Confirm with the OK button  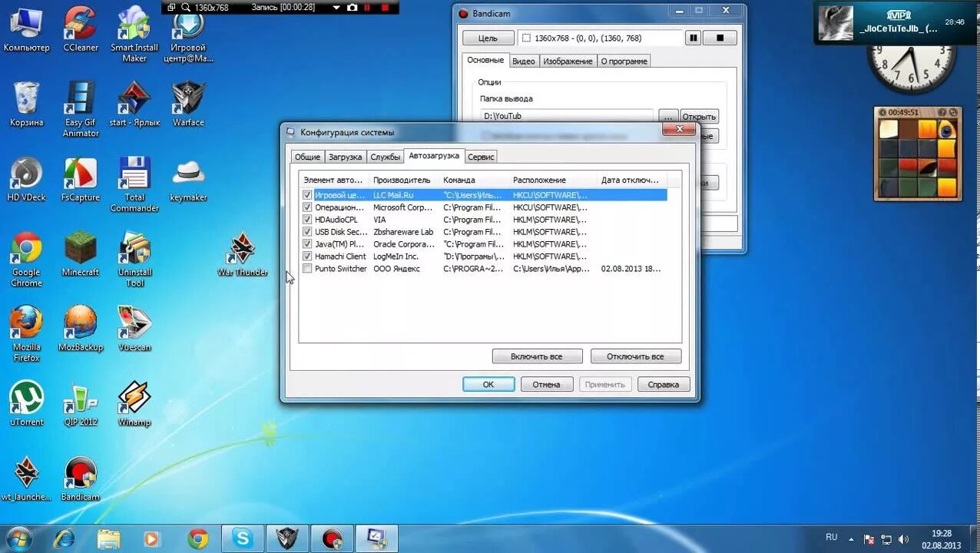(x=488, y=384)
